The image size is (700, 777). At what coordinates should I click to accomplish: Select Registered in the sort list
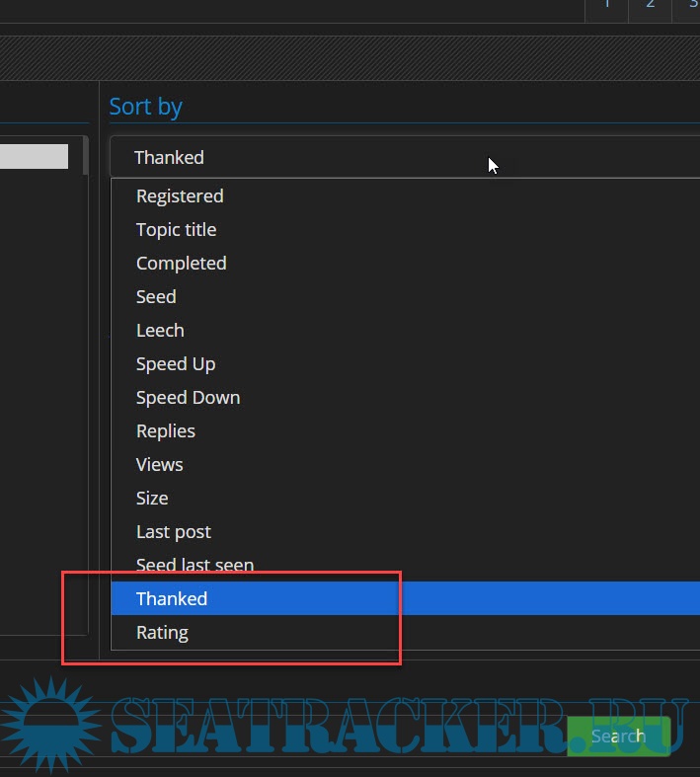click(x=180, y=196)
